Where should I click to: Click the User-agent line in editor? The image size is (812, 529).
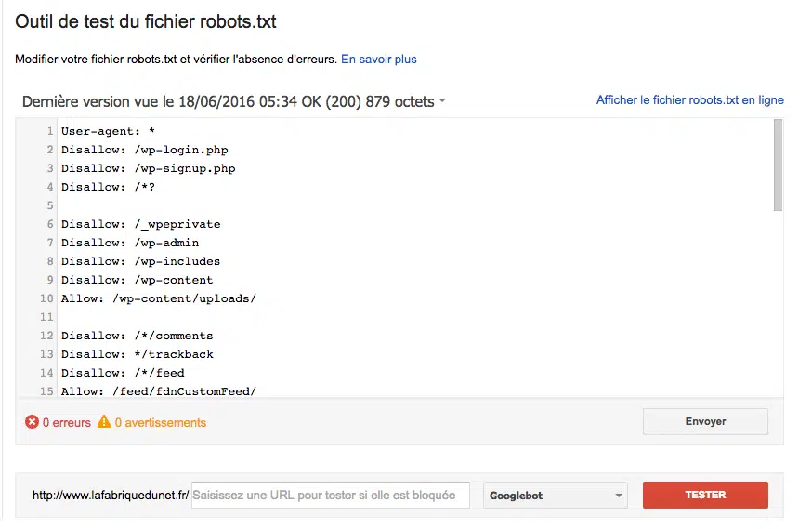(x=108, y=131)
